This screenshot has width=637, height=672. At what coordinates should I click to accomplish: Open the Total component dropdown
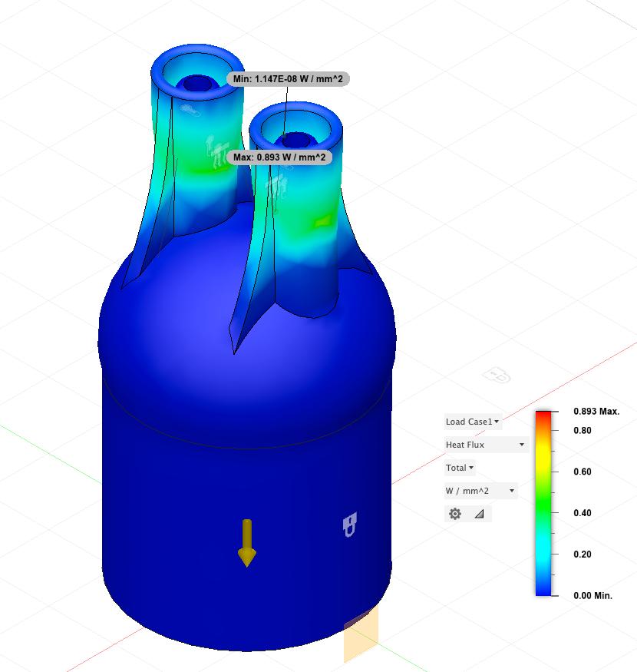[x=460, y=468]
